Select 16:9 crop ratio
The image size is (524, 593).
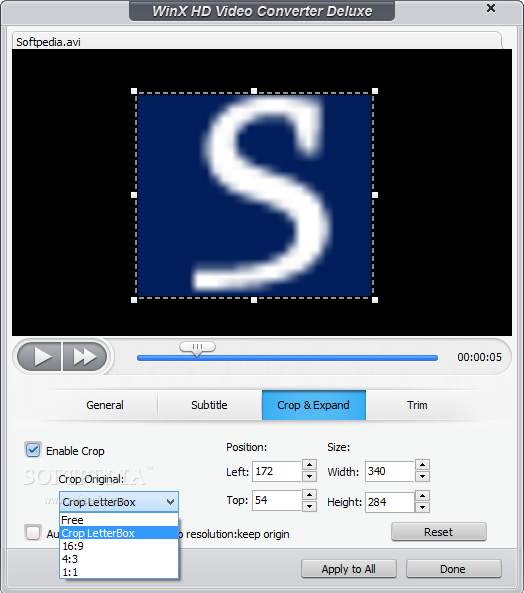click(119, 546)
